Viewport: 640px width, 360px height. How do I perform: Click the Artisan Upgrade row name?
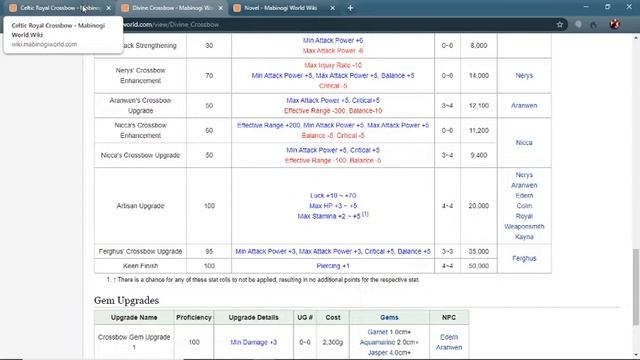140,206
